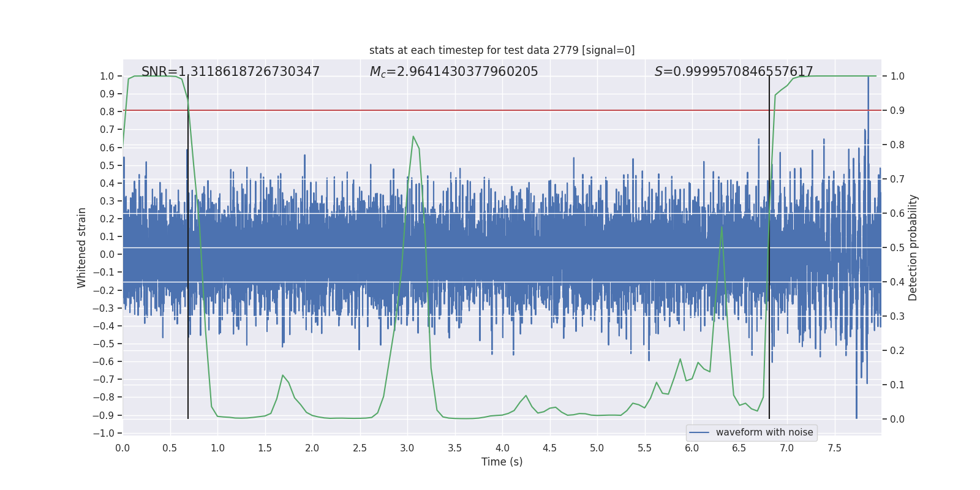
Task: Click the 0.9 tick on detection probability axis
Action: click(897, 111)
